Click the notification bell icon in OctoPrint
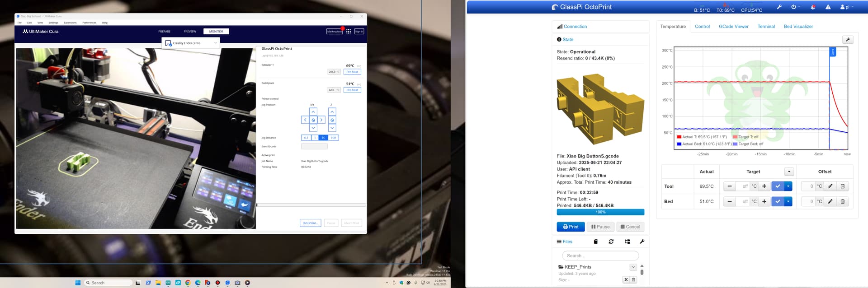Image resolution: width=868 pixels, height=288 pixels. coord(813,7)
